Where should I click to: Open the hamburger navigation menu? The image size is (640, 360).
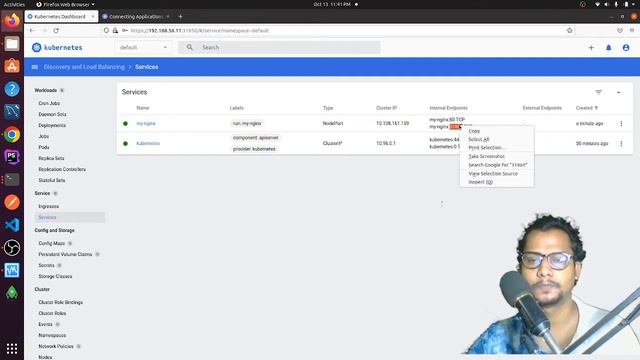click(35, 67)
